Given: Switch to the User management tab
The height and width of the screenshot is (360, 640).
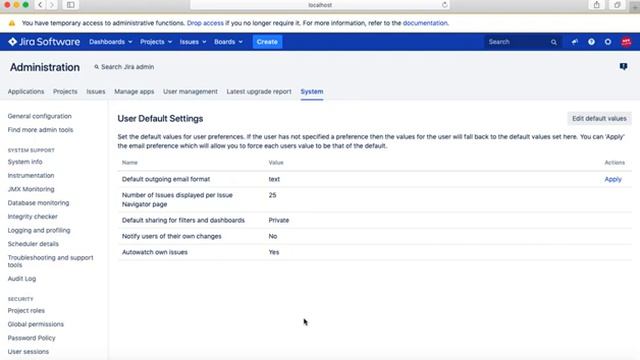Looking at the screenshot, I should [x=190, y=91].
